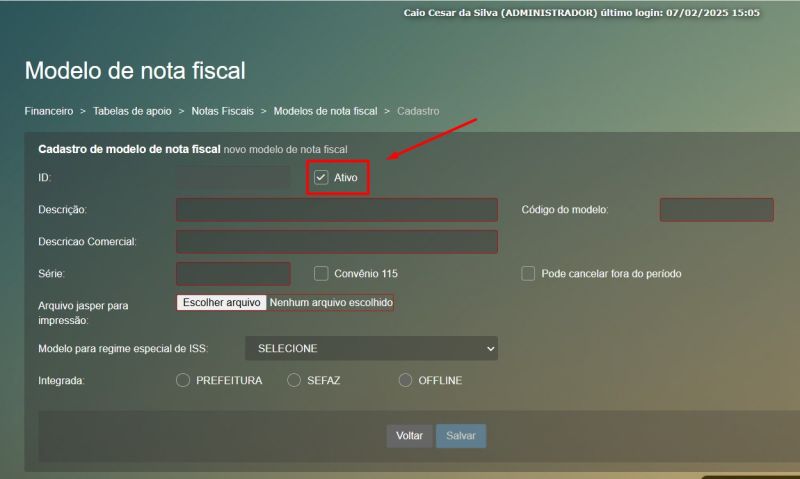Return to Modelos de nota fiscal breadcrumb
The image size is (800, 479).
click(325, 111)
